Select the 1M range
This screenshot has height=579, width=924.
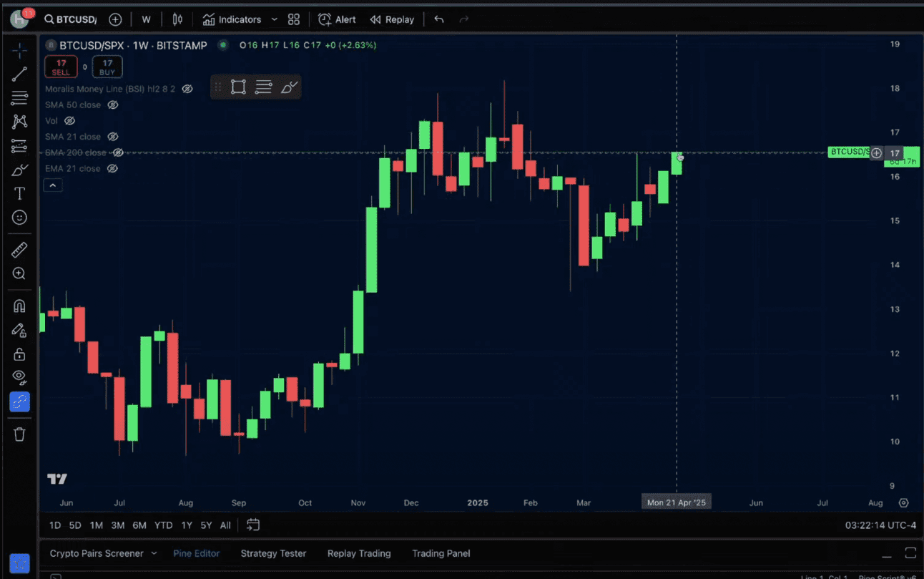tap(97, 525)
